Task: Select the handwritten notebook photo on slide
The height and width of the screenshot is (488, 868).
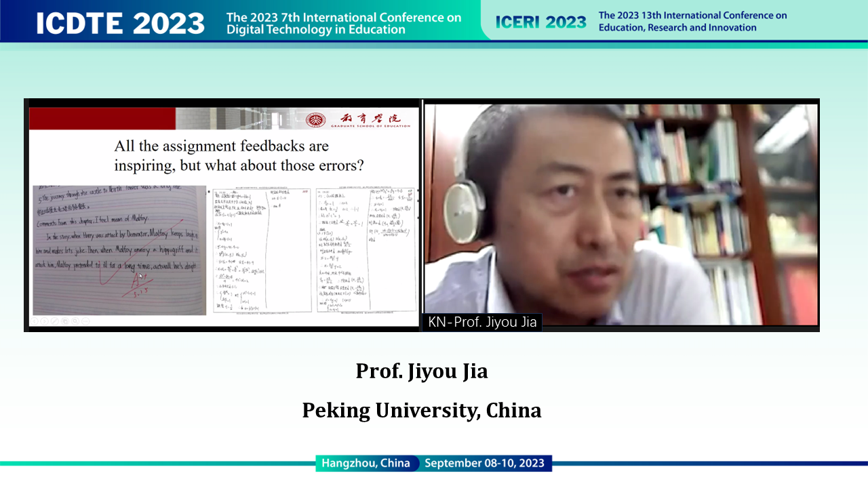Action: pos(119,249)
